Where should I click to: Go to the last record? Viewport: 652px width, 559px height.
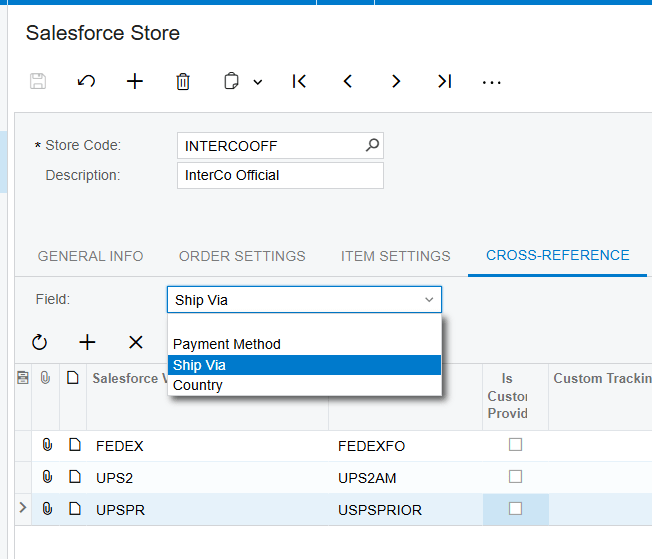point(445,81)
